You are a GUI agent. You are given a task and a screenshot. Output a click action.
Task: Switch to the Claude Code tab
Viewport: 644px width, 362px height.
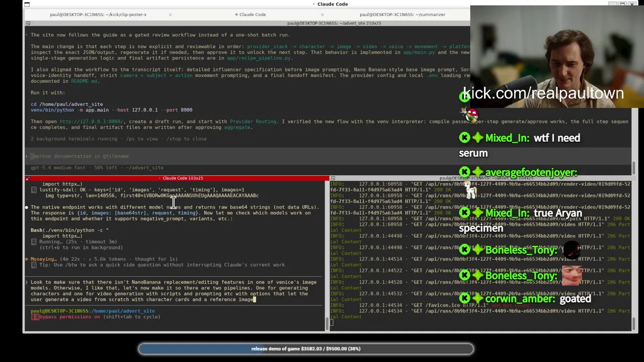coord(250,15)
